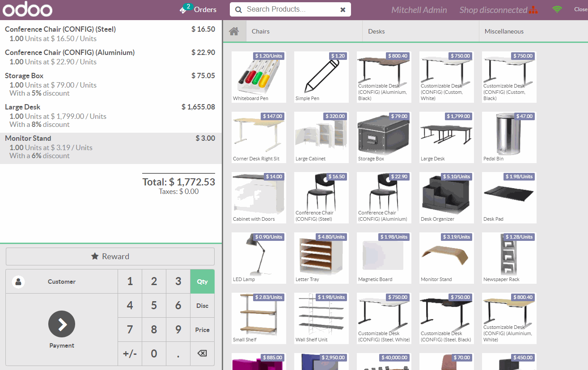Switch to Disc entry mode
Image resolution: width=588 pixels, height=370 pixels.
point(202,305)
